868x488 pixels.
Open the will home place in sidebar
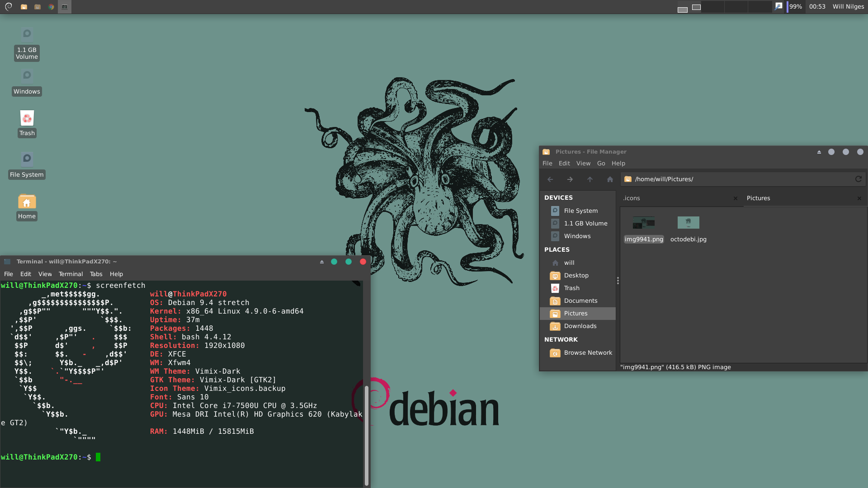pyautogui.click(x=578, y=263)
